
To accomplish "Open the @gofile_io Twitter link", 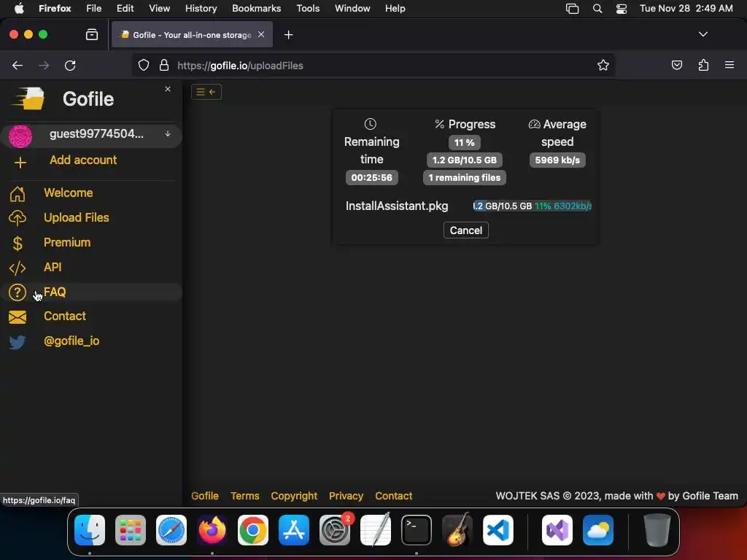I will click(71, 341).
